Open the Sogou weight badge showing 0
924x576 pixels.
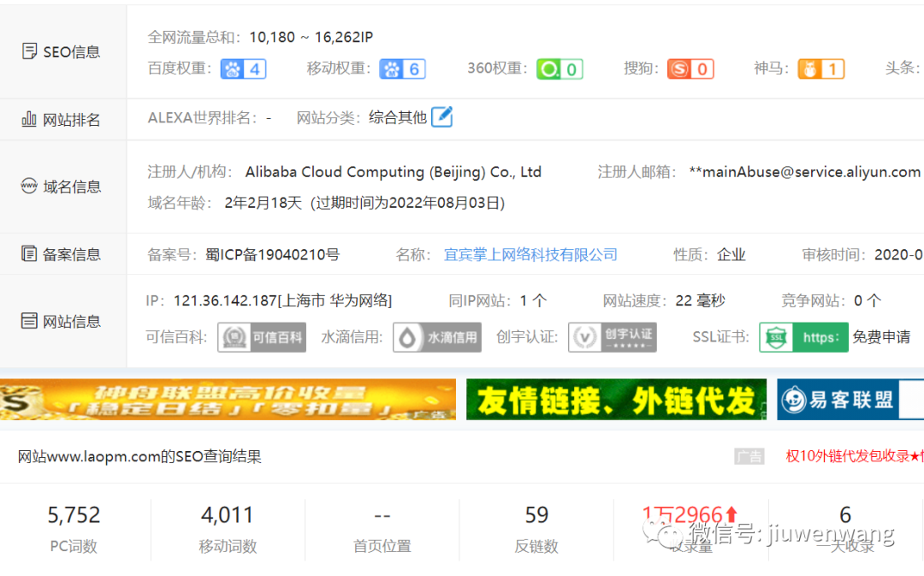(690, 69)
